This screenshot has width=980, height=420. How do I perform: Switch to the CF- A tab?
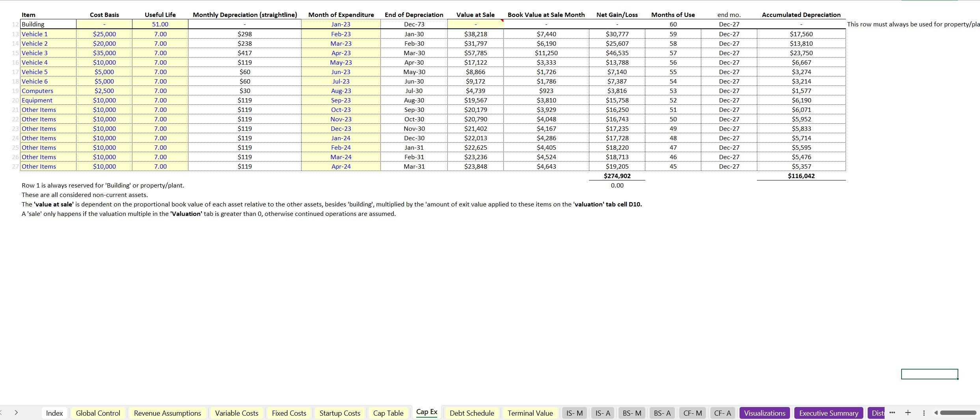tap(723, 413)
